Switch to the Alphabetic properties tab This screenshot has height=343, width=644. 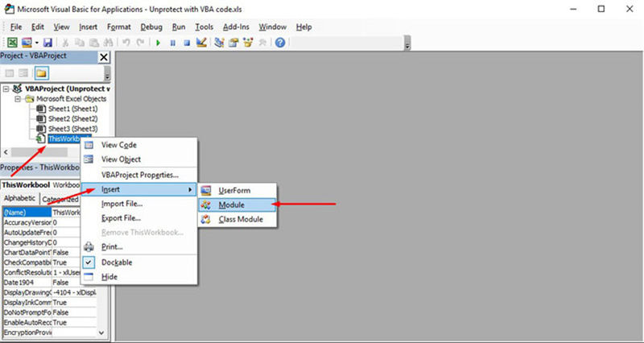click(x=19, y=199)
